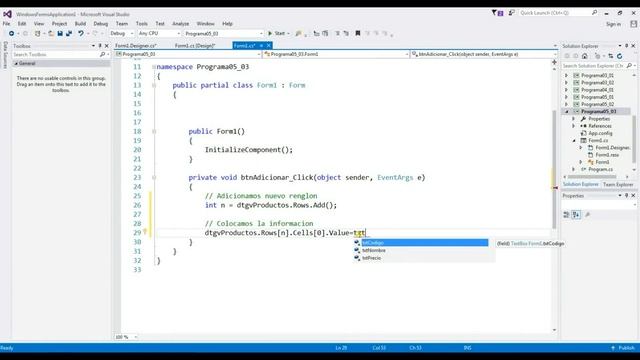Screen dimensions: 640x360
Task: Click the Sign in link
Action: [613, 24]
